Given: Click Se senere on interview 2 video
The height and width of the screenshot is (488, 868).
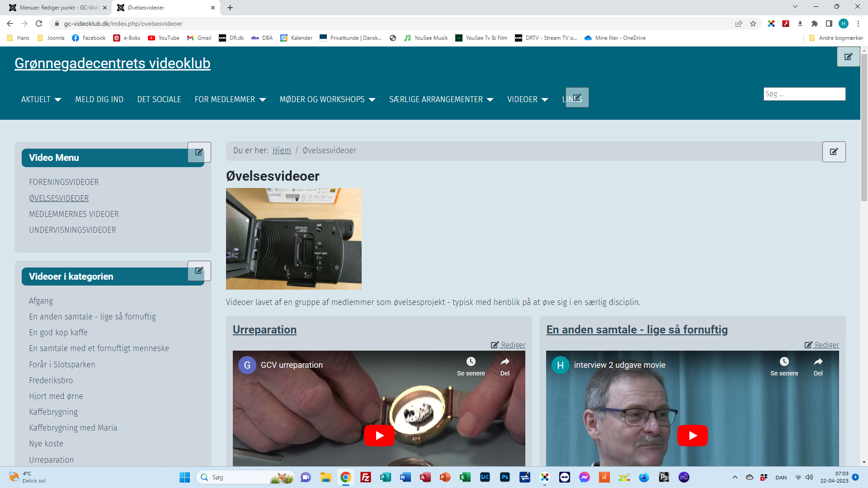Looking at the screenshot, I should pyautogui.click(x=784, y=366).
